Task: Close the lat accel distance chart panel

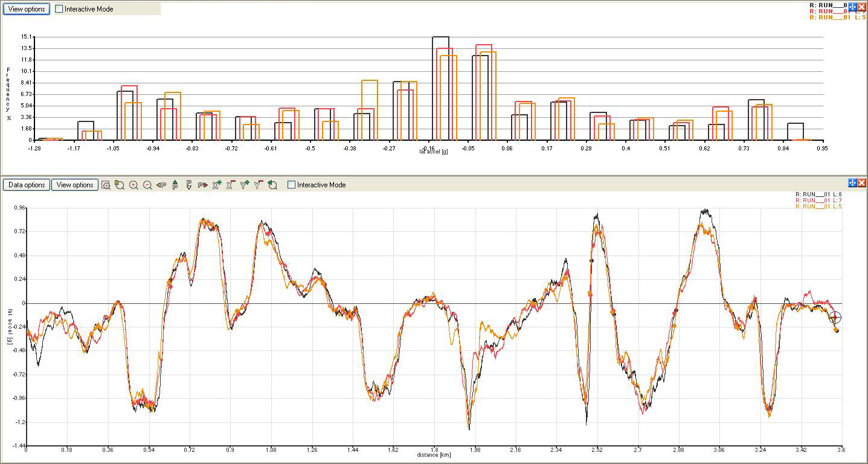Action: pos(861,183)
